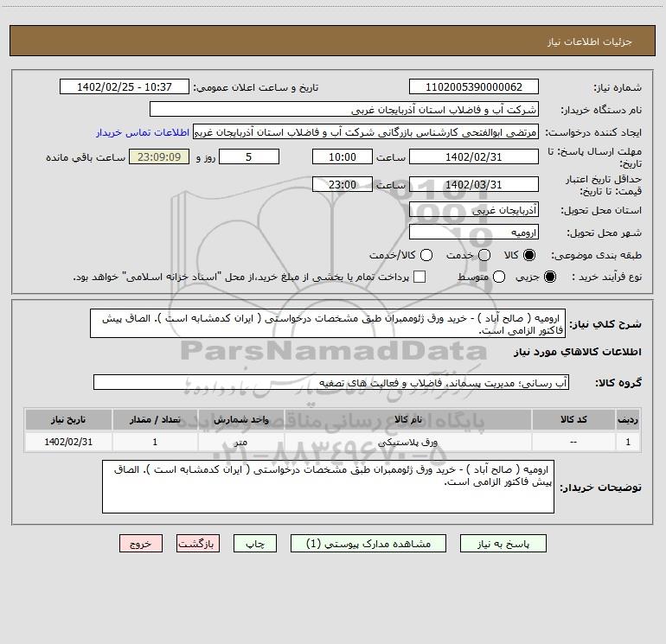This screenshot has height=644, width=666.
Task: Click the announcement date field 1402/02/25 - 10:37
Action: pos(124,86)
